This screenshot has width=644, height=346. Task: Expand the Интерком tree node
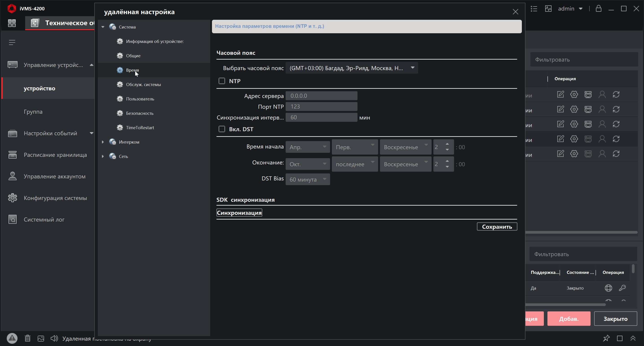[x=103, y=142]
